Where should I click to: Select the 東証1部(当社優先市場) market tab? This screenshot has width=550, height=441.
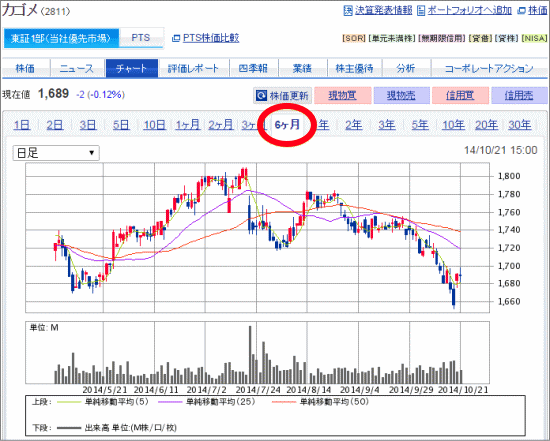click(61, 38)
